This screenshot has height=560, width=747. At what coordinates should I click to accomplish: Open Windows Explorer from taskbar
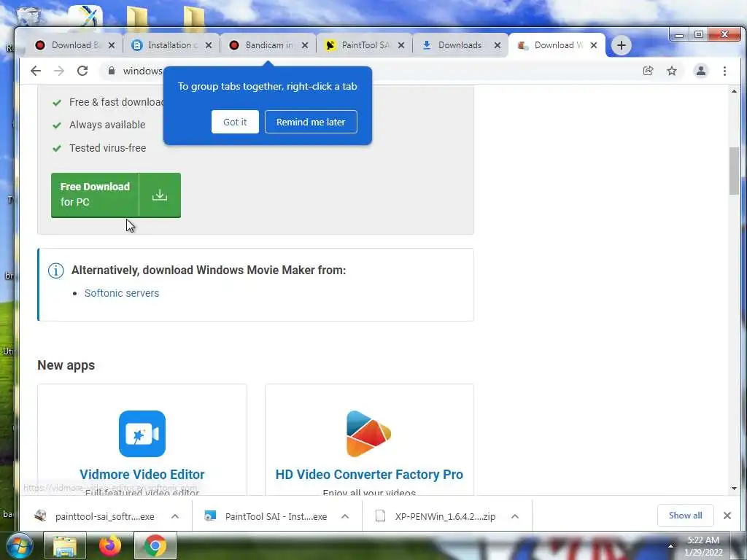(x=65, y=545)
